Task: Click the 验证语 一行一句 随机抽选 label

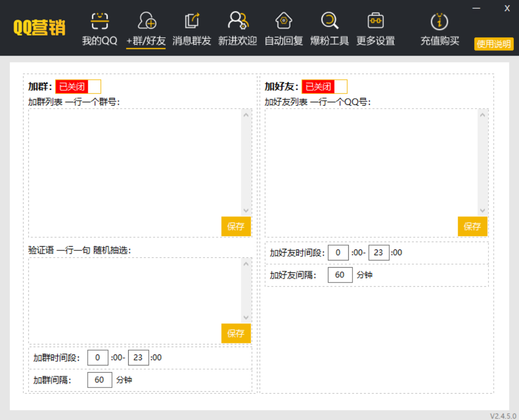Action: pos(79,250)
